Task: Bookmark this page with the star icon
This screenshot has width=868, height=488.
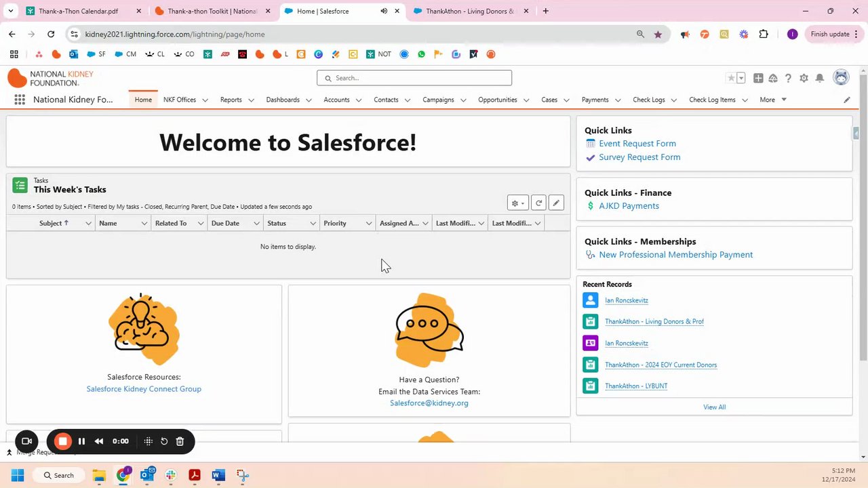Action: point(658,34)
